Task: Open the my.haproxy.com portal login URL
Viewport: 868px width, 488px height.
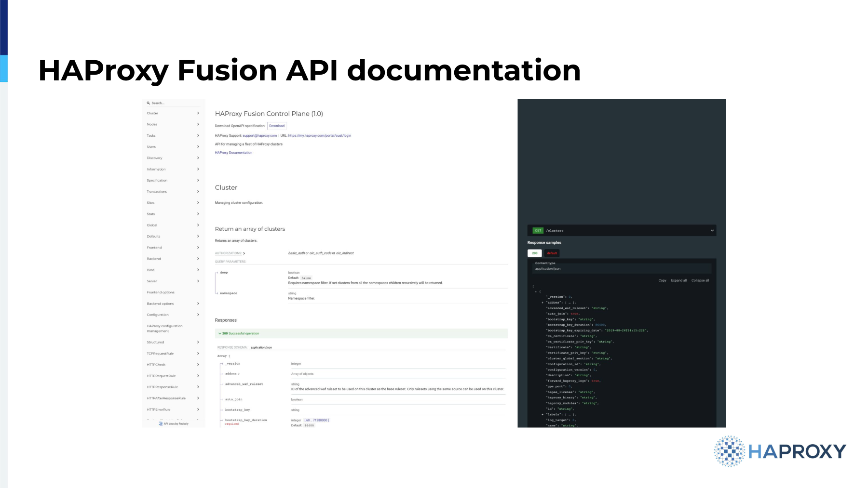Action: (320, 135)
